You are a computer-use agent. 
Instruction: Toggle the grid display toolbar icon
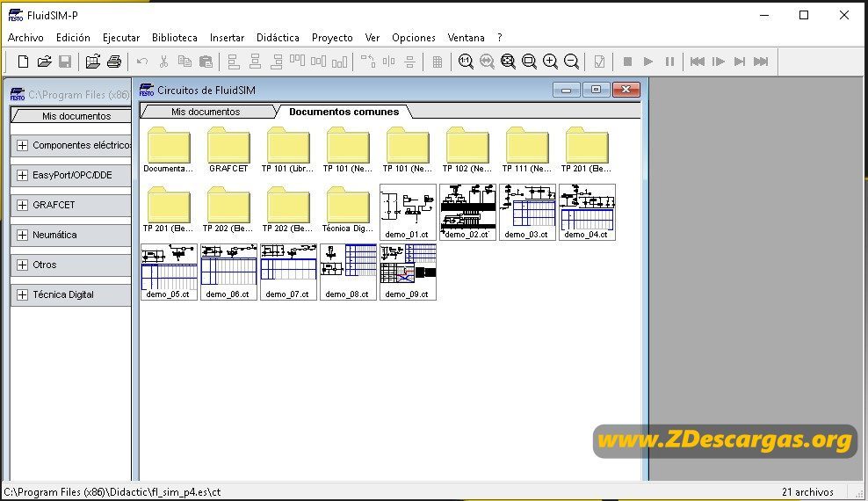[x=438, y=62]
